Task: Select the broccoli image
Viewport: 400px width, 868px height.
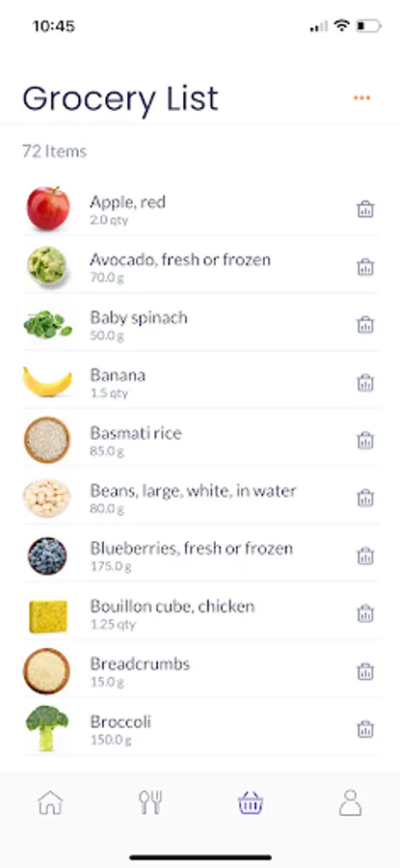Action: [x=47, y=728]
